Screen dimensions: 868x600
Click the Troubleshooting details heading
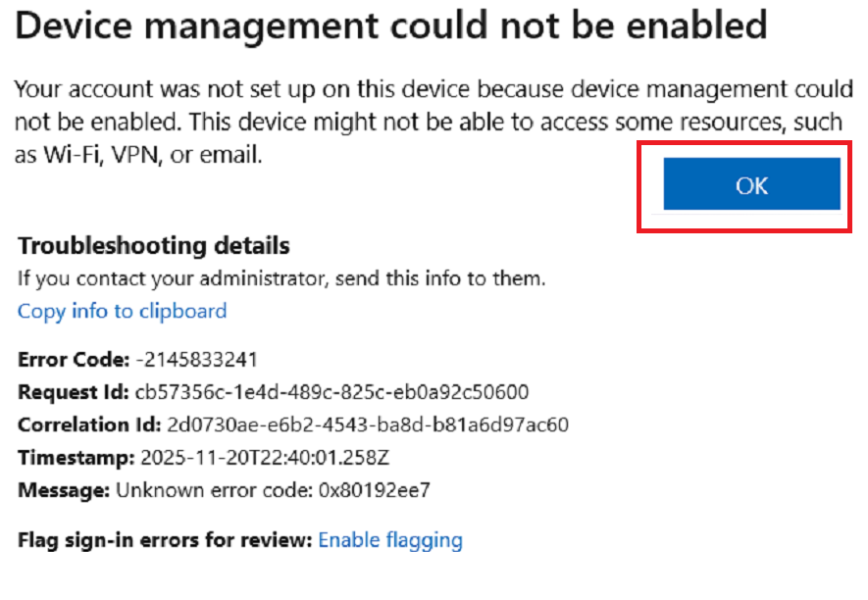click(154, 245)
